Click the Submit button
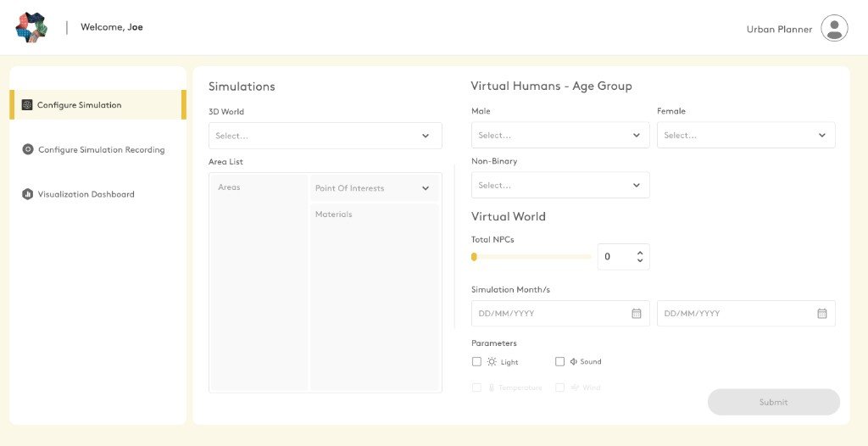The image size is (868, 446). click(773, 402)
